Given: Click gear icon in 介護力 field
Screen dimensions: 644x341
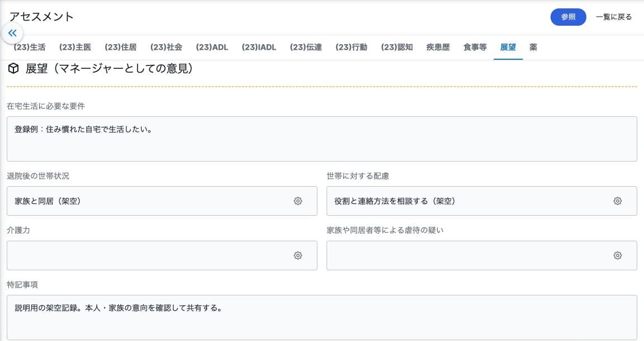Looking at the screenshot, I should tap(298, 255).
